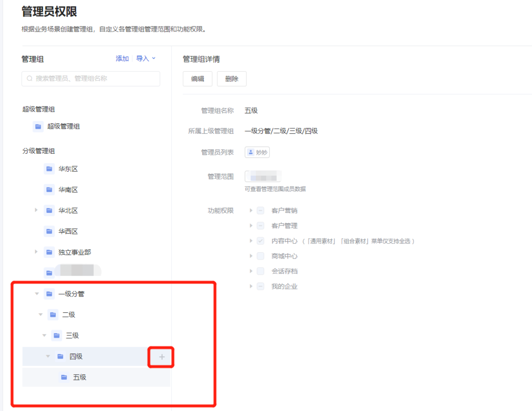The height and width of the screenshot is (411, 532).
Task: Click the 客户营销 permission label
Action: point(284,211)
